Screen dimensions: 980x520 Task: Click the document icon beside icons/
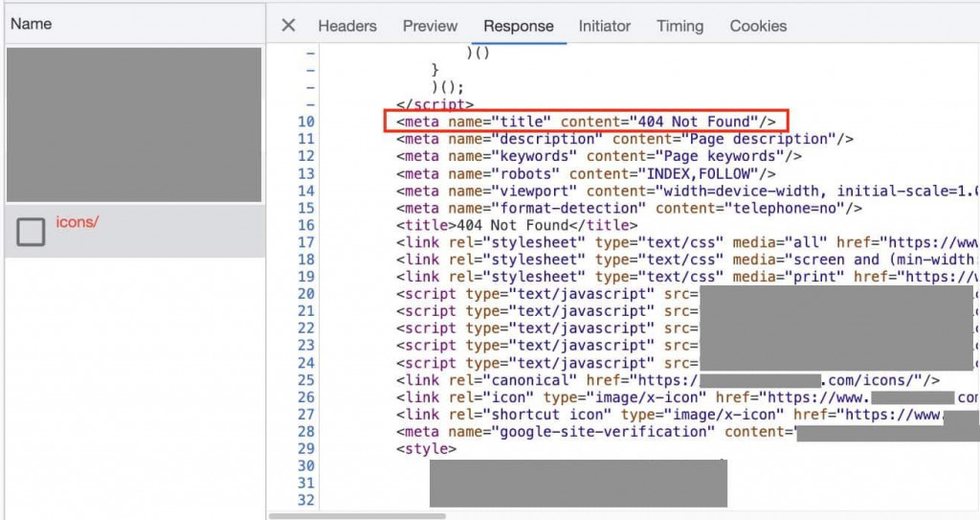(31, 232)
